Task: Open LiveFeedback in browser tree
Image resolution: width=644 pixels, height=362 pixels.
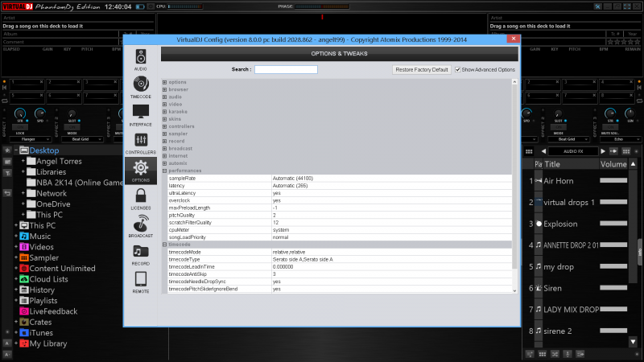Action: click(x=53, y=311)
